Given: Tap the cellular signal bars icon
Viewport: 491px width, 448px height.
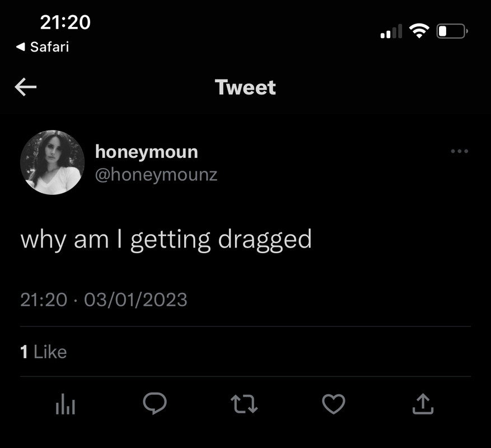Looking at the screenshot, I should [391, 31].
